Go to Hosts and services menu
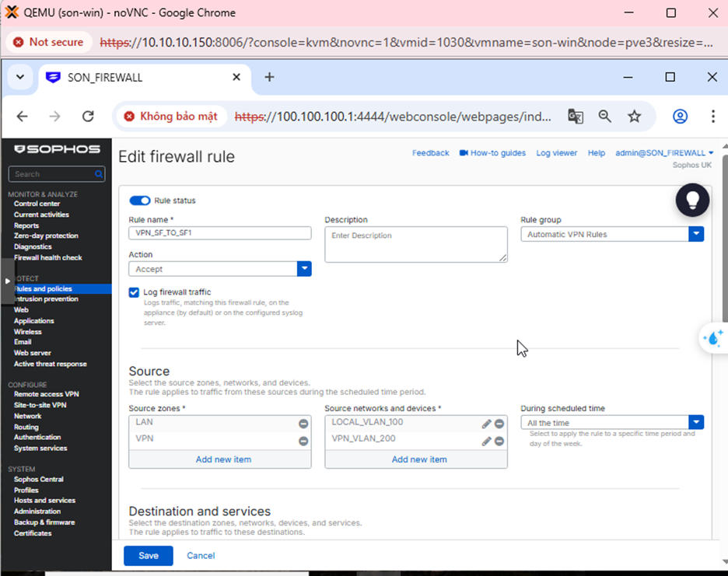728x576 pixels. tap(44, 501)
